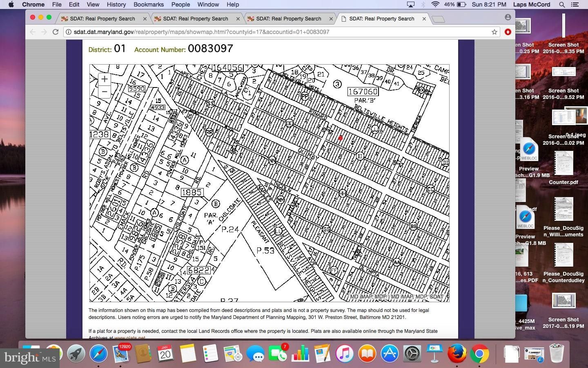
Task: Click the red extension icon beside the star
Action: tap(508, 31)
